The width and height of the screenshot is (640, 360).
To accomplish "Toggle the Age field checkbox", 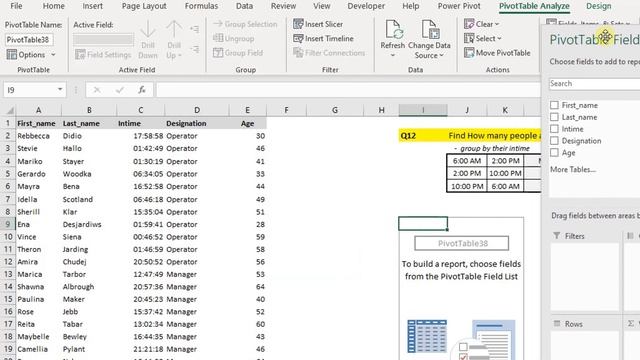I will pos(554,152).
